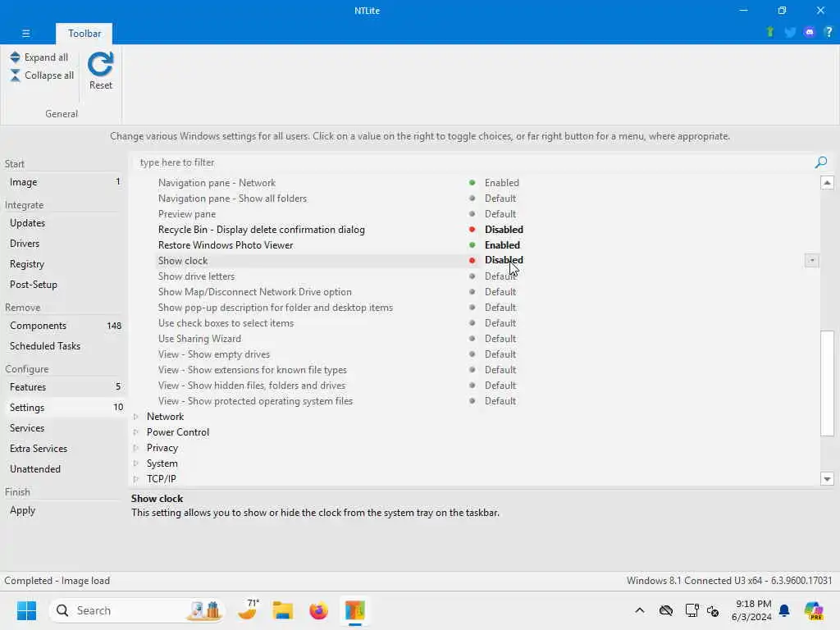This screenshot has height=630, width=840.
Task: Toggle Show clock Disabled value
Action: pyautogui.click(x=504, y=260)
